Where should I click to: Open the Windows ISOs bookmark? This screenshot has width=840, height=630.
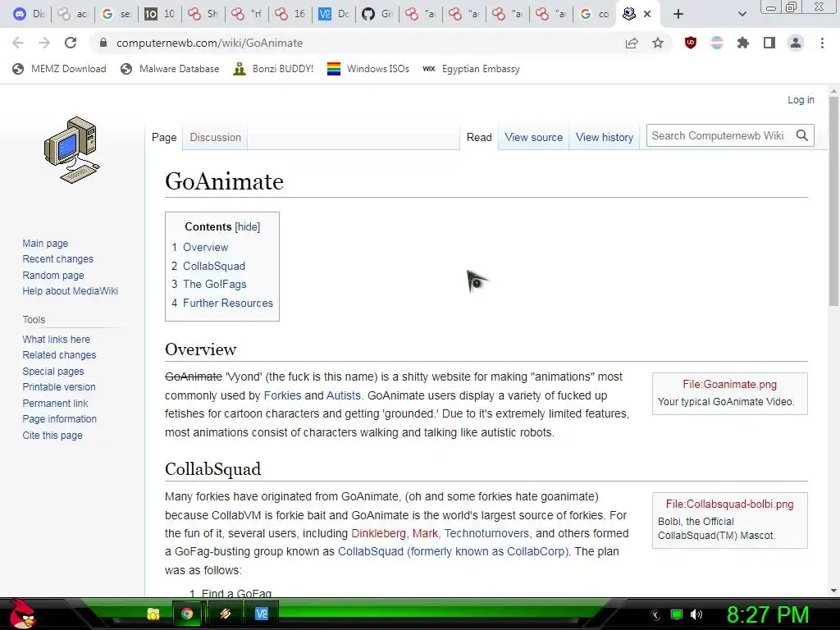(368, 69)
